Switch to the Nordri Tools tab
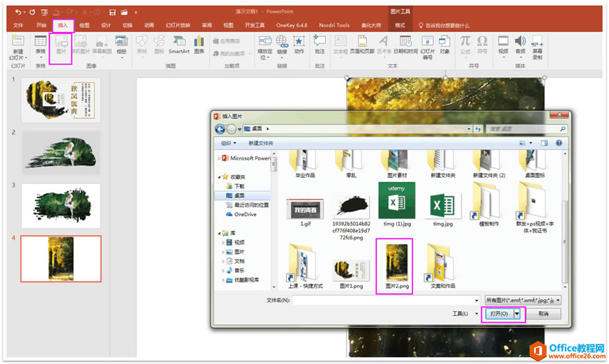Image resolution: width=609 pixels, height=364 pixels. (334, 25)
